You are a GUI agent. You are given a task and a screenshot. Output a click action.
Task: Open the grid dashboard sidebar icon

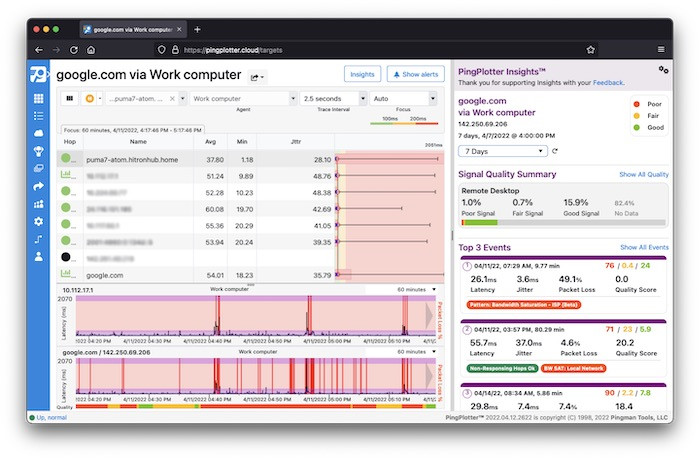click(39, 99)
